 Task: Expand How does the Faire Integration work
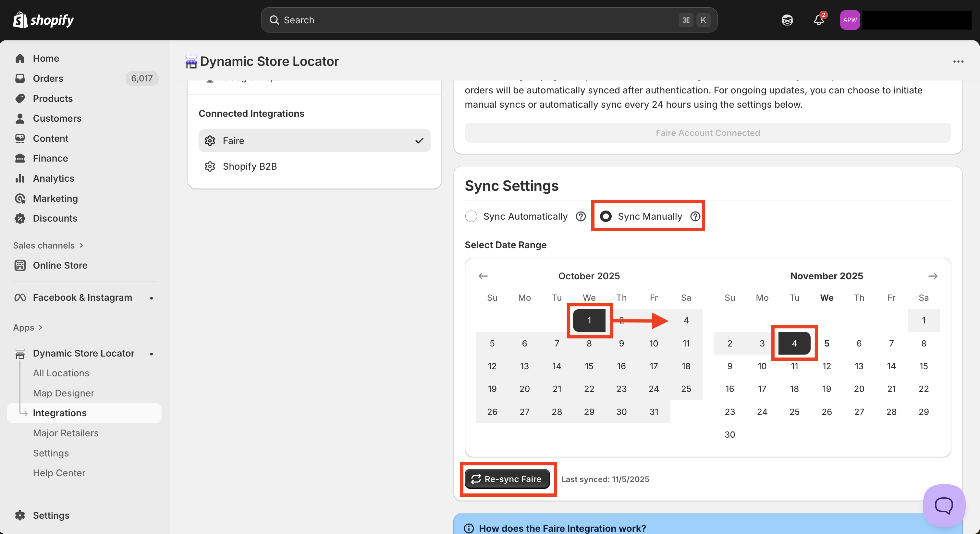click(x=562, y=528)
